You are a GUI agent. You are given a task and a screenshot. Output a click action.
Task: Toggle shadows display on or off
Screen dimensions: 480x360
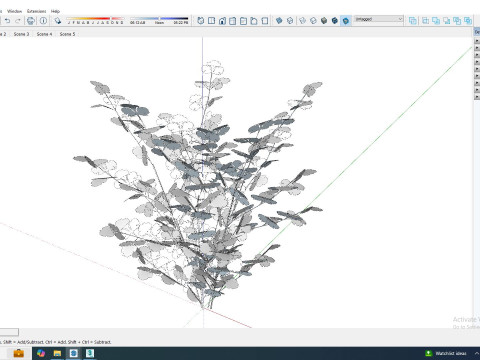pyautogui.click(x=58, y=21)
